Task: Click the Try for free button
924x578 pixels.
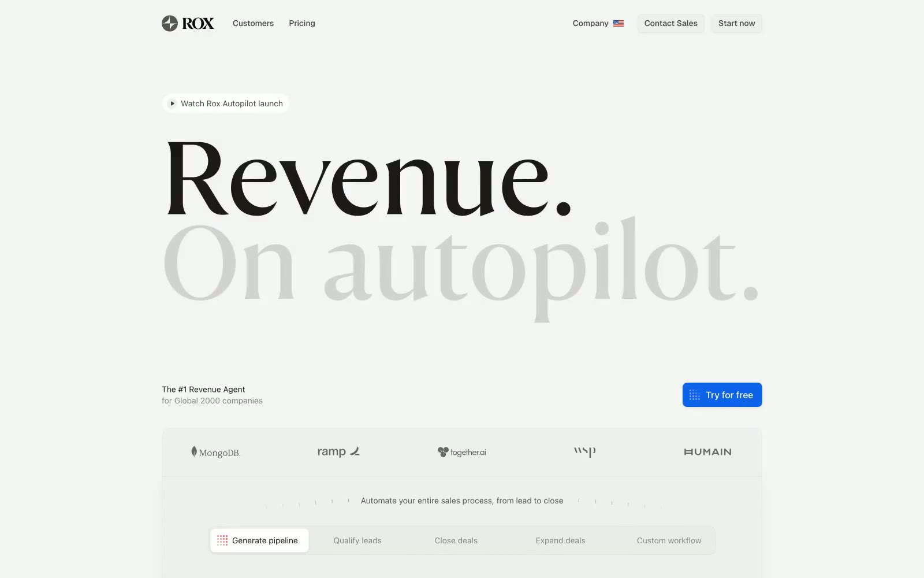Action: [x=722, y=395]
